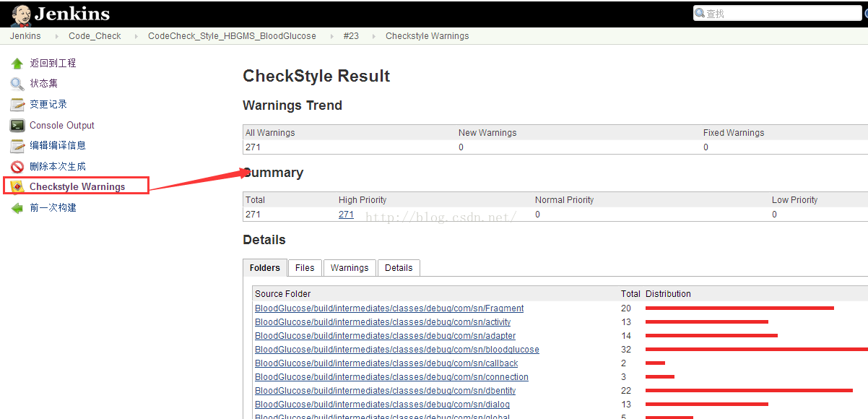Go to 前一次构建 sidebar link

(x=53, y=208)
